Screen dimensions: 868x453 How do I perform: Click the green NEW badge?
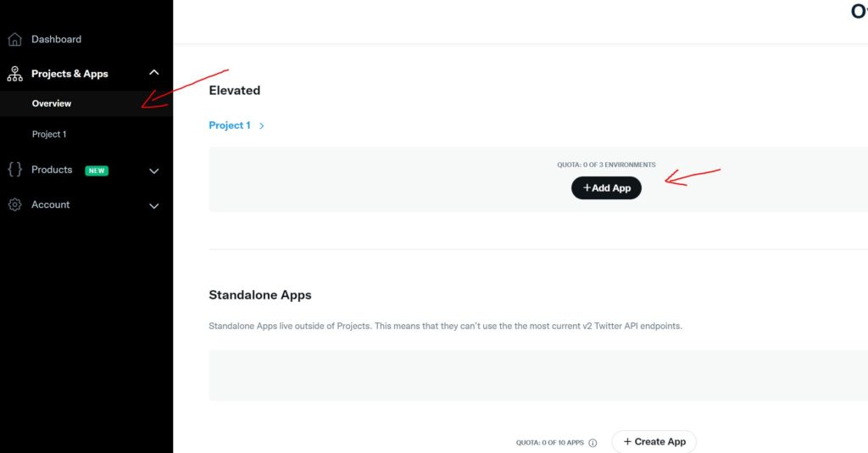coord(97,171)
